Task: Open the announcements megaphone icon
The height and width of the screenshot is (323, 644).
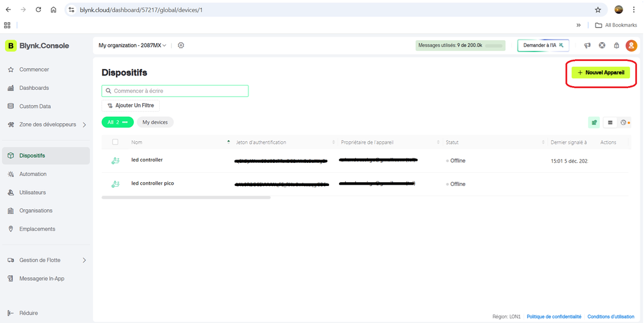Action: [x=587, y=45]
